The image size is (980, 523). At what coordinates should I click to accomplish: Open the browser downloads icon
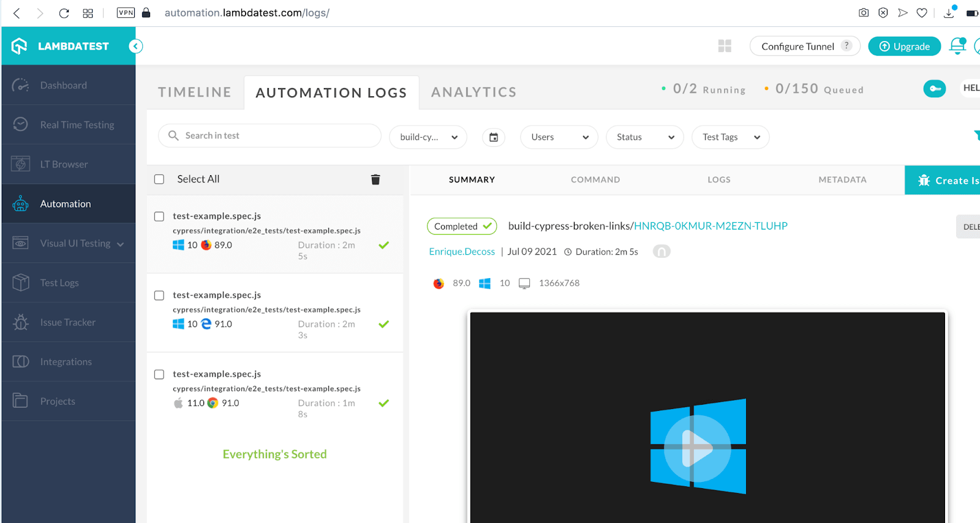coord(949,12)
